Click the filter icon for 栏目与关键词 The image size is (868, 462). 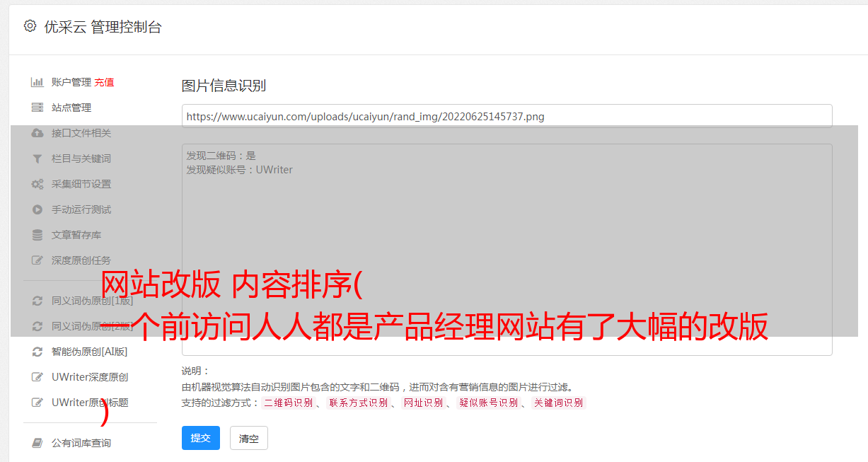point(37,158)
